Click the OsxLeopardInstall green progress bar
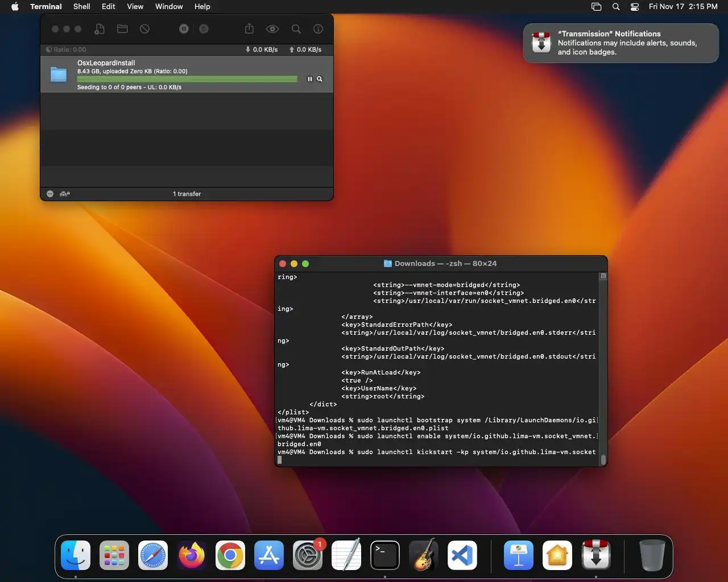The height and width of the screenshot is (582, 728). point(187,79)
